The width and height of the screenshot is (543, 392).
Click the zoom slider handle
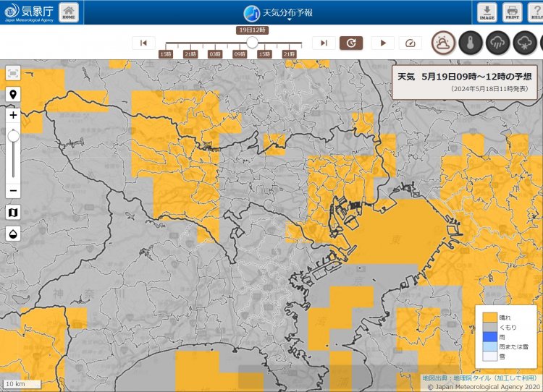click(x=13, y=136)
